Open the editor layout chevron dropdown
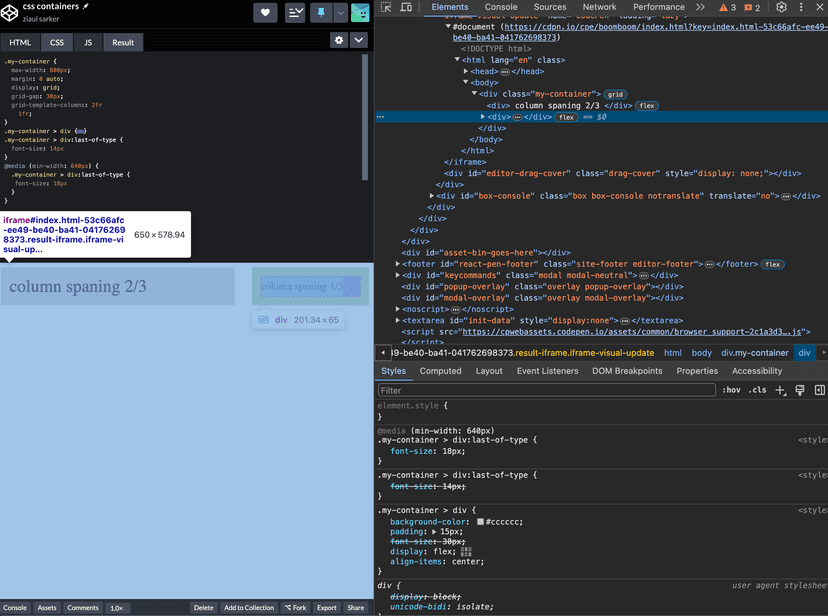 click(x=359, y=41)
